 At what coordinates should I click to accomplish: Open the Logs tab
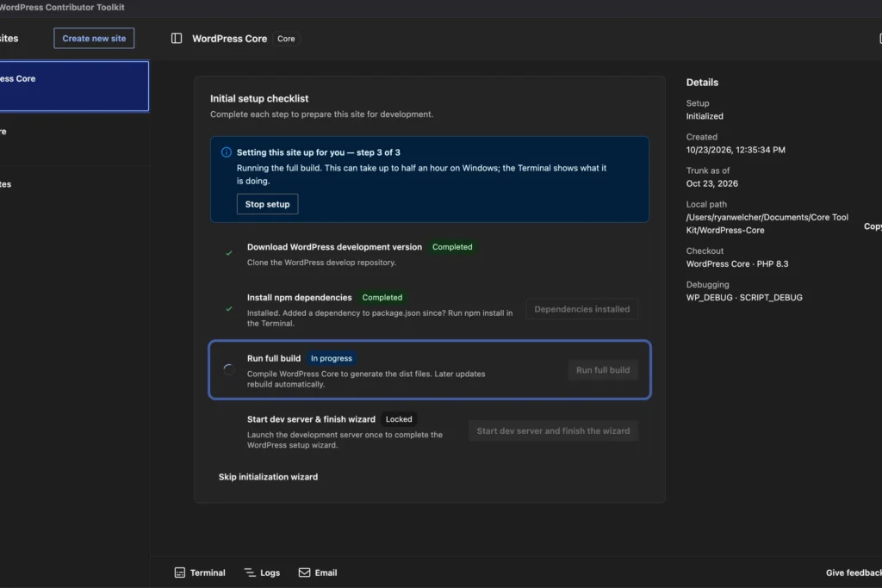[262, 573]
